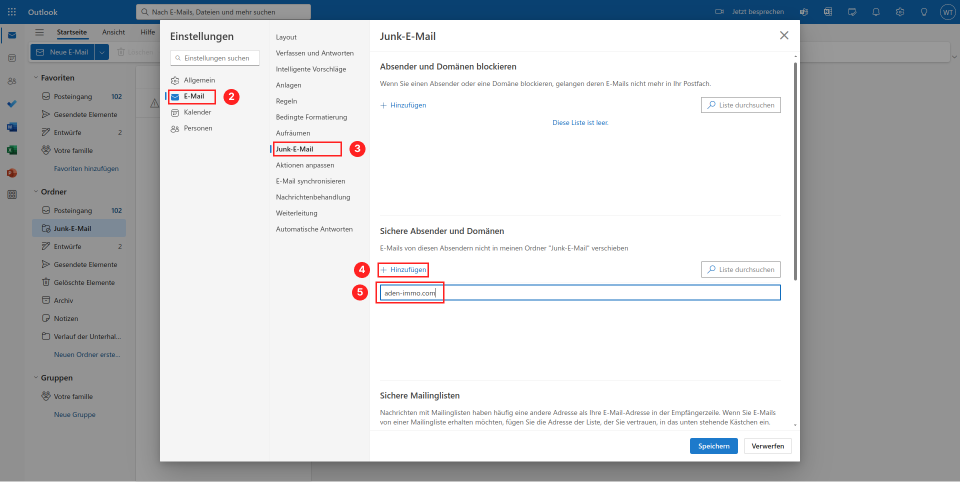Collapse the Favoriten folder section
The height and width of the screenshot is (482, 960).
pos(36,78)
